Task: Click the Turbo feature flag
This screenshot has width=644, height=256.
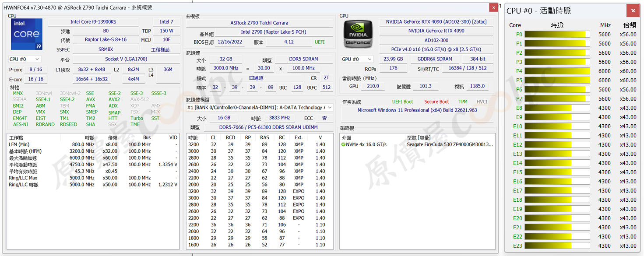Action: pyautogui.click(x=137, y=118)
